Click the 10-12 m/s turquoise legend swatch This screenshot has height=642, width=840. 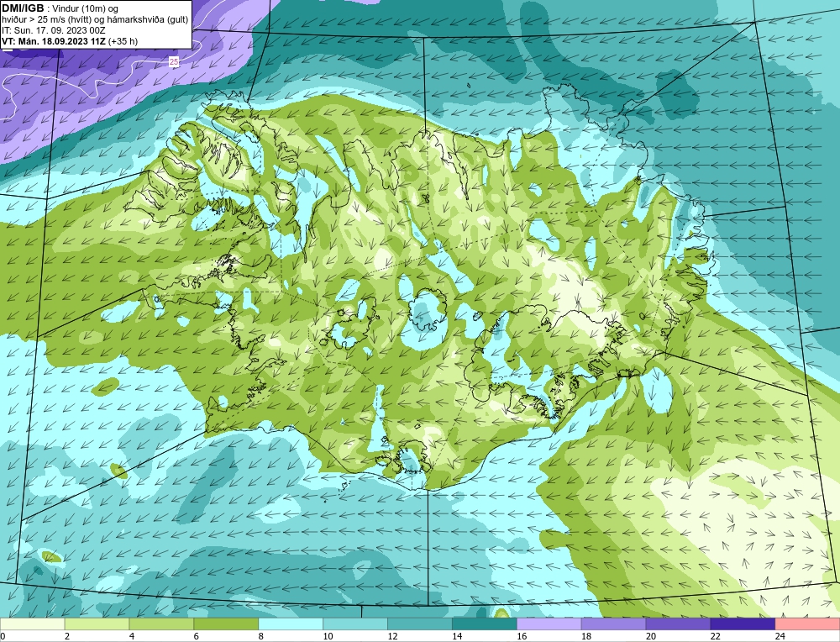click(x=355, y=624)
